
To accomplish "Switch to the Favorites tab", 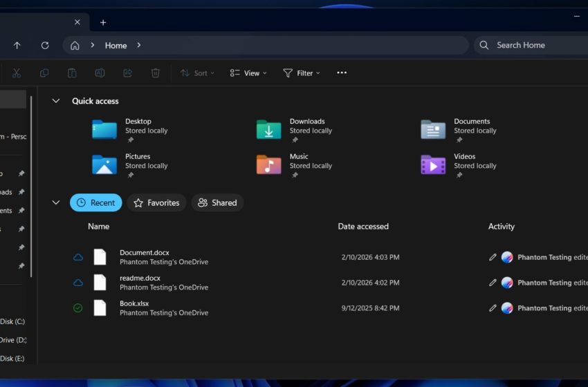I will pyautogui.click(x=156, y=202).
